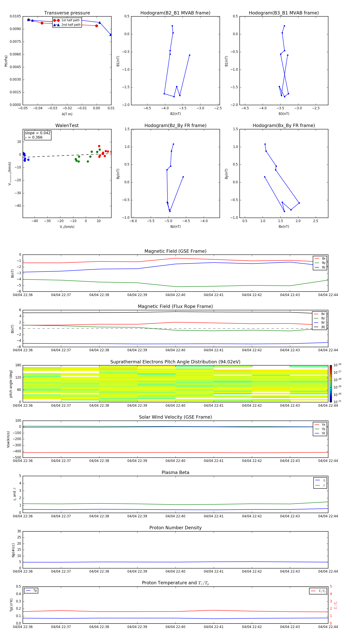Click the red Vx line in velocity plot
The height and width of the screenshot is (644, 351).
tap(175, 453)
